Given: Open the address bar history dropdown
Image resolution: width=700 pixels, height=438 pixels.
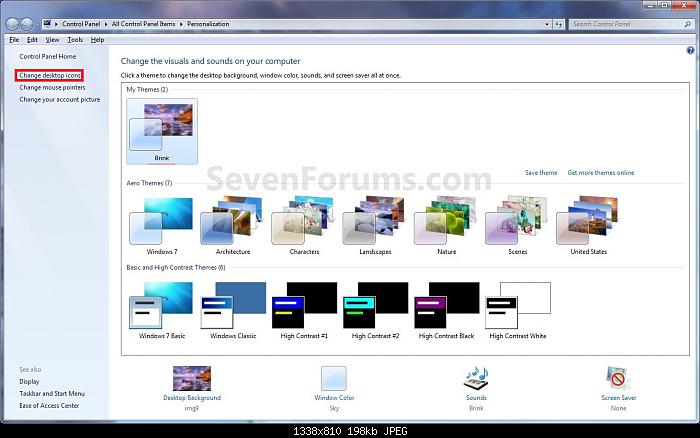Looking at the screenshot, I should pos(547,24).
